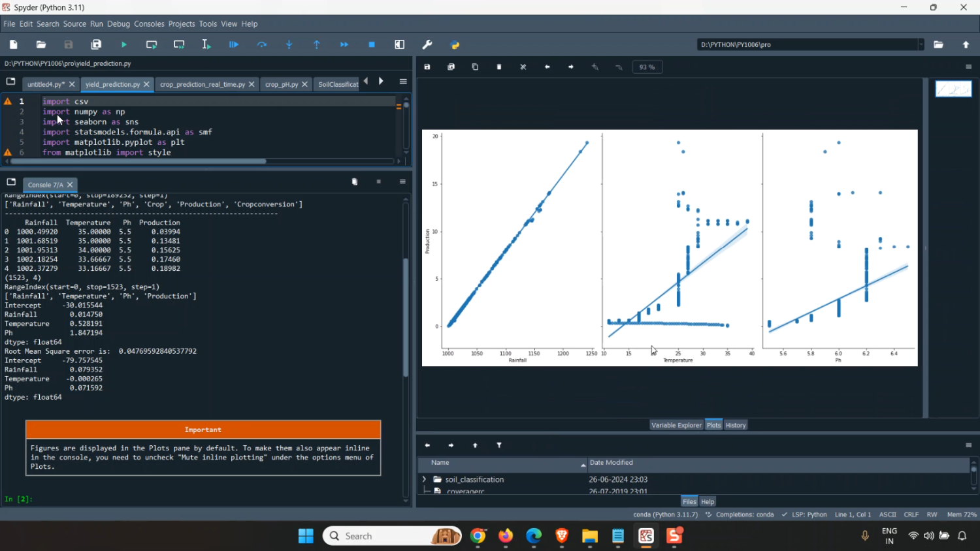Close the untitled4.py tab
This screenshot has height=551, width=980.
pyautogui.click(x=72, y=84)
